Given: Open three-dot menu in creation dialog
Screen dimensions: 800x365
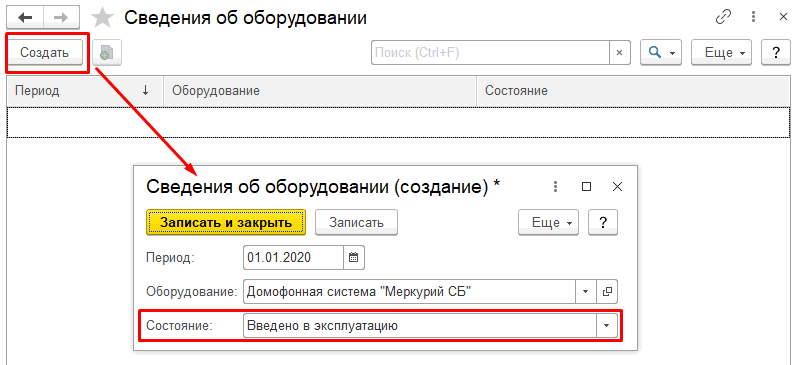Looking at the screenshot, I should point(556,187).
